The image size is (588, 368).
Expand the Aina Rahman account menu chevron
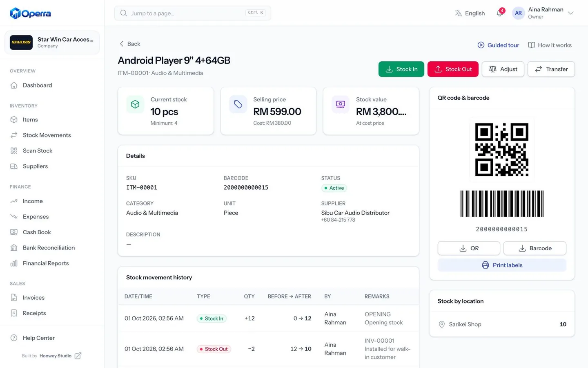(x=571, y=13)
